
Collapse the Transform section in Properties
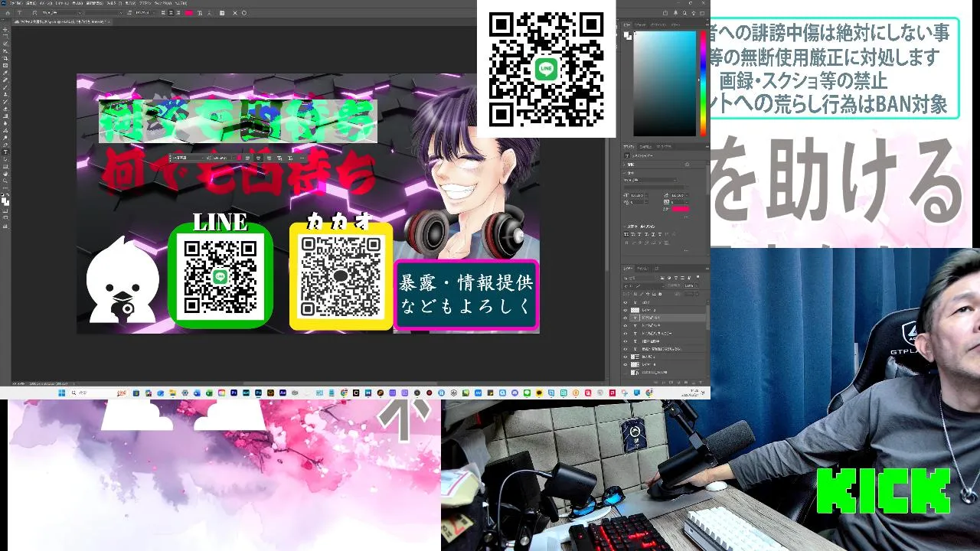point(625,165)
